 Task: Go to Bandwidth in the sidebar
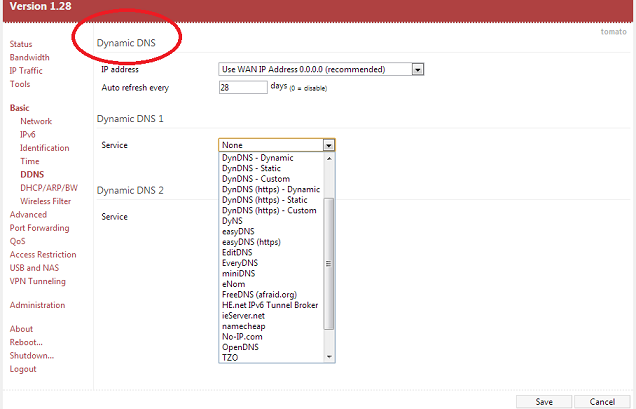(x=29, y=57)
